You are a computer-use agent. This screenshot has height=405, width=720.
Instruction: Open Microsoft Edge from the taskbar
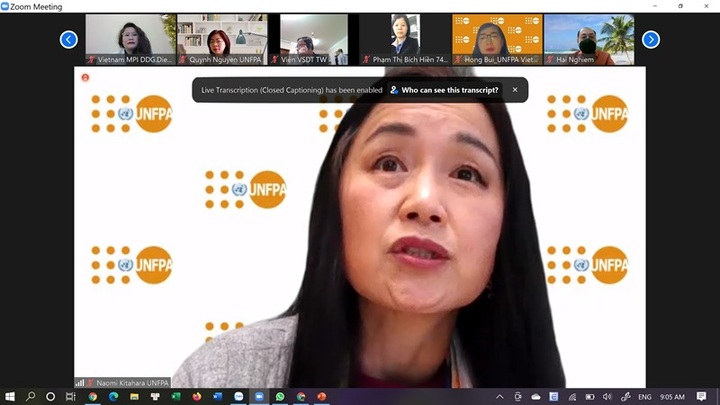tap(113, 396)
